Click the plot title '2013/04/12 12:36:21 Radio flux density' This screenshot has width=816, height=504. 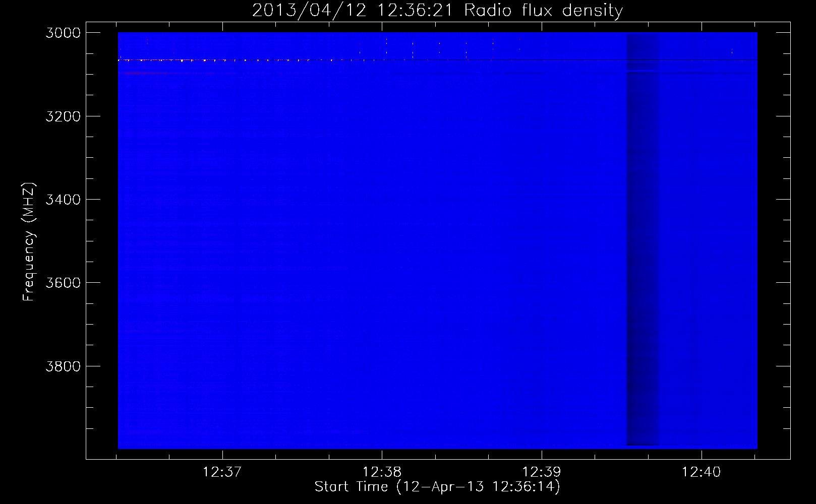[437, 10]
